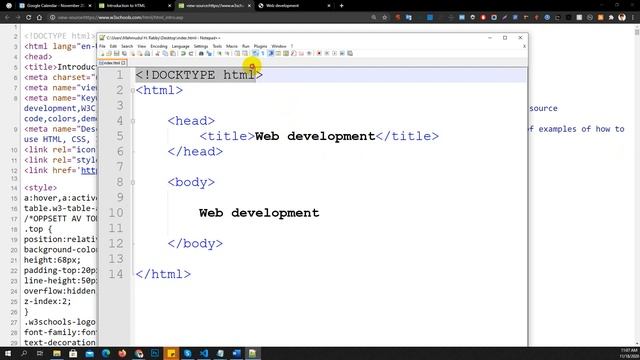
Task: Switch to the Introduction to HTML tab
Action: [x=136, y=6]
